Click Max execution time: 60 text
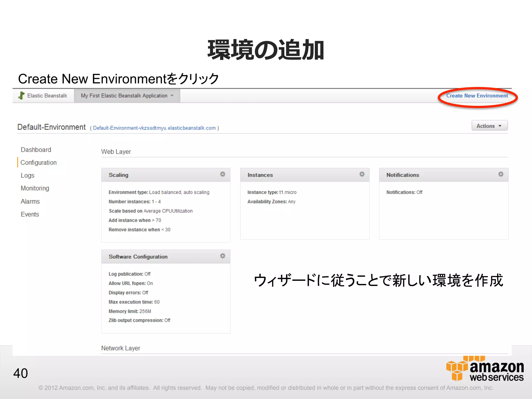The height and width of the screenshot is (399, 532). (x=134, y=302)
